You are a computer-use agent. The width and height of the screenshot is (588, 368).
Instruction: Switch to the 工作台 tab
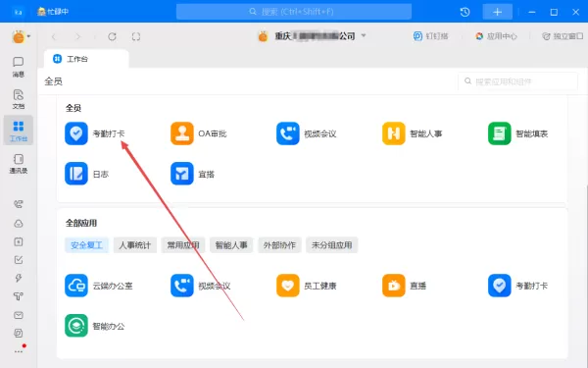(x=86, y=59)
